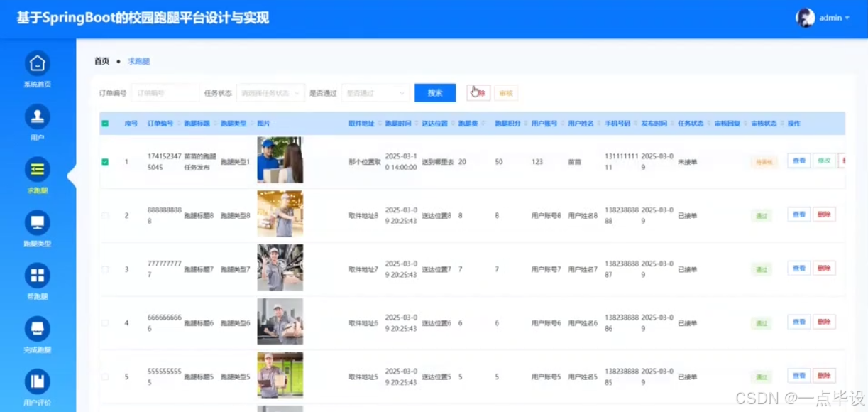
Task: Click 审核 to review the selected order
Action: tap(505, 92)
